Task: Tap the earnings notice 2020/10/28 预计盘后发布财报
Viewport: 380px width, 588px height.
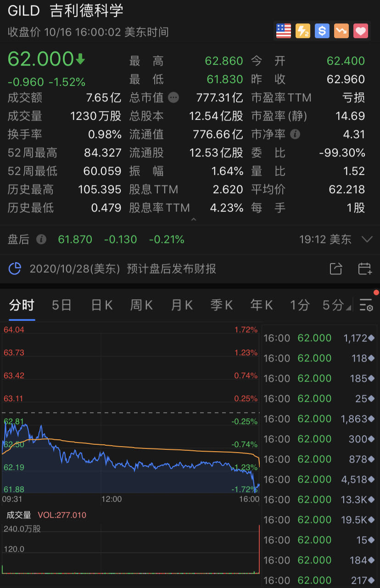Action: (x=123, y=269)
